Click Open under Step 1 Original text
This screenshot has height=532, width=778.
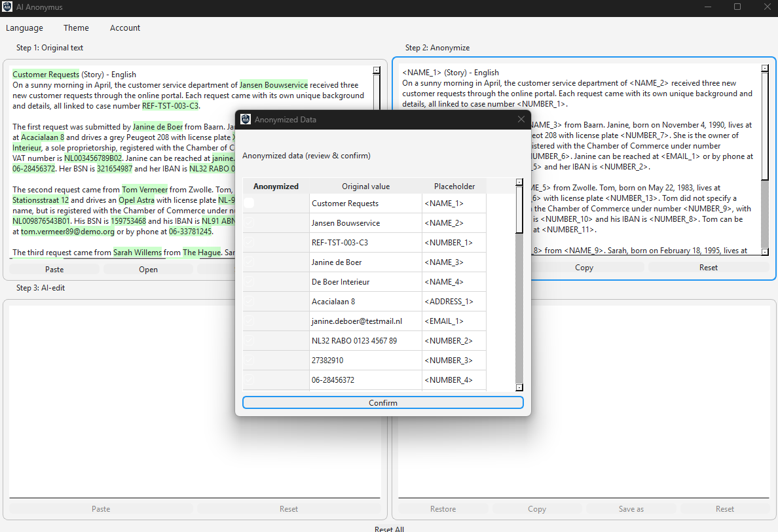[x=149, y=269]
